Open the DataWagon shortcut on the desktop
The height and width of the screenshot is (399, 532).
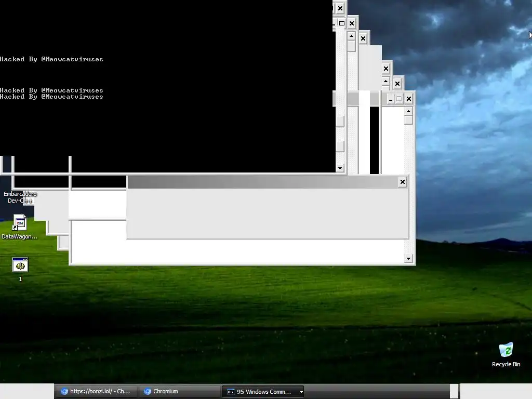[19, 227]
